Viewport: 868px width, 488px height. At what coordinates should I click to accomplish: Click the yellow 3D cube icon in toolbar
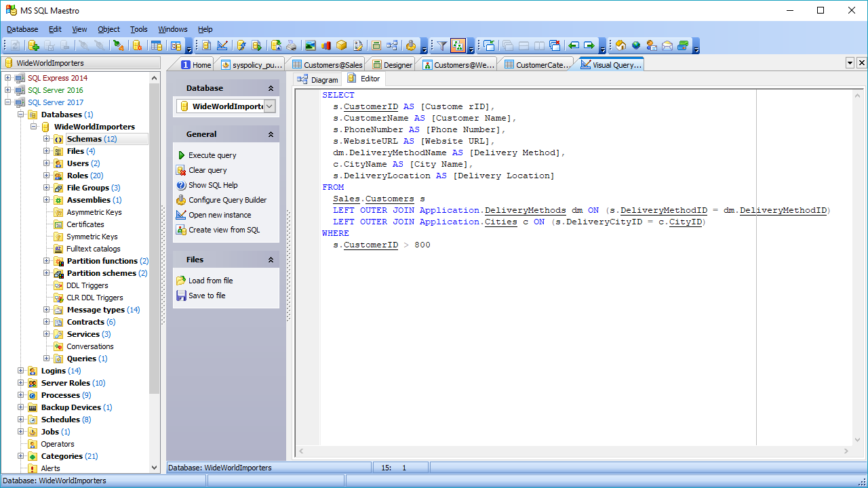pos(342,45)
